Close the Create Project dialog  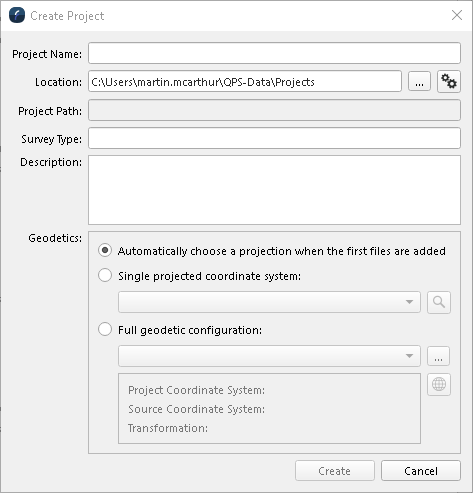tap(457, 15)
